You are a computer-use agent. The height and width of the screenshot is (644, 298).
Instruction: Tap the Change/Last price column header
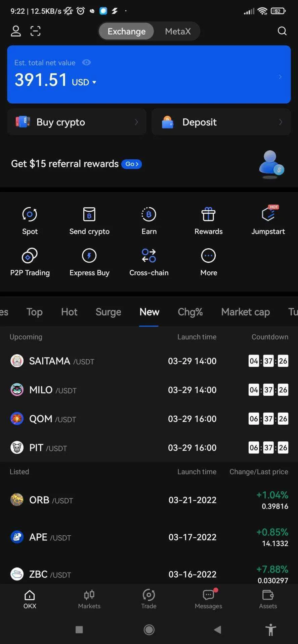[x=259, y=472]
